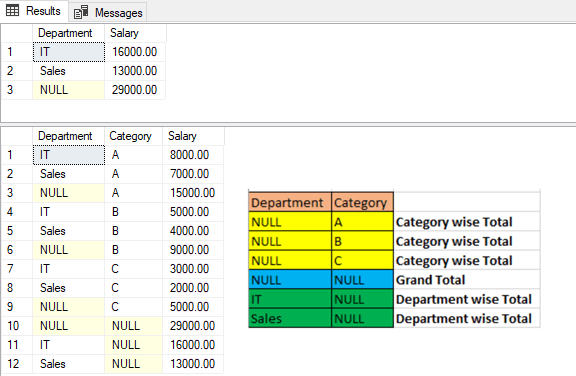Select the Department header beside the Category header

(x=68, y=136)
